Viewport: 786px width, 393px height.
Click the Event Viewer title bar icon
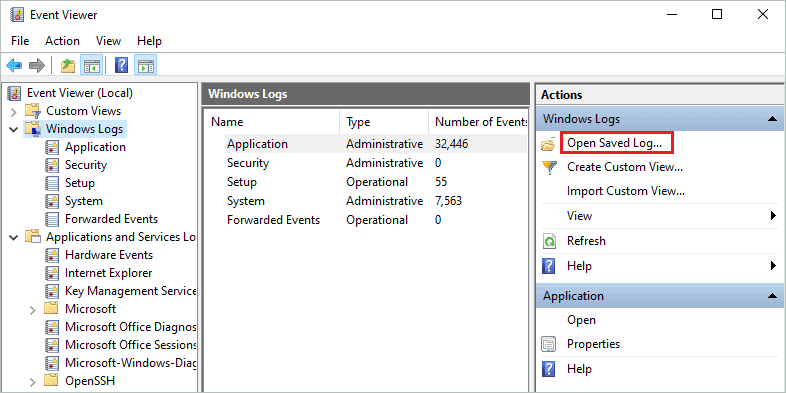17,15
